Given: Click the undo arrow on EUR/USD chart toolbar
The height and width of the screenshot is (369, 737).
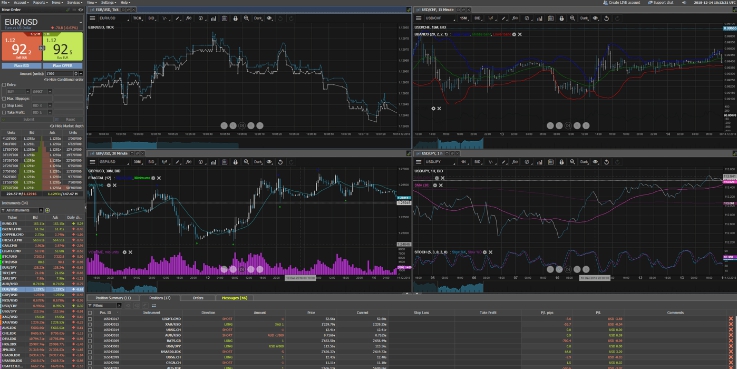Looking at the screenshot, I should point(281,18).
